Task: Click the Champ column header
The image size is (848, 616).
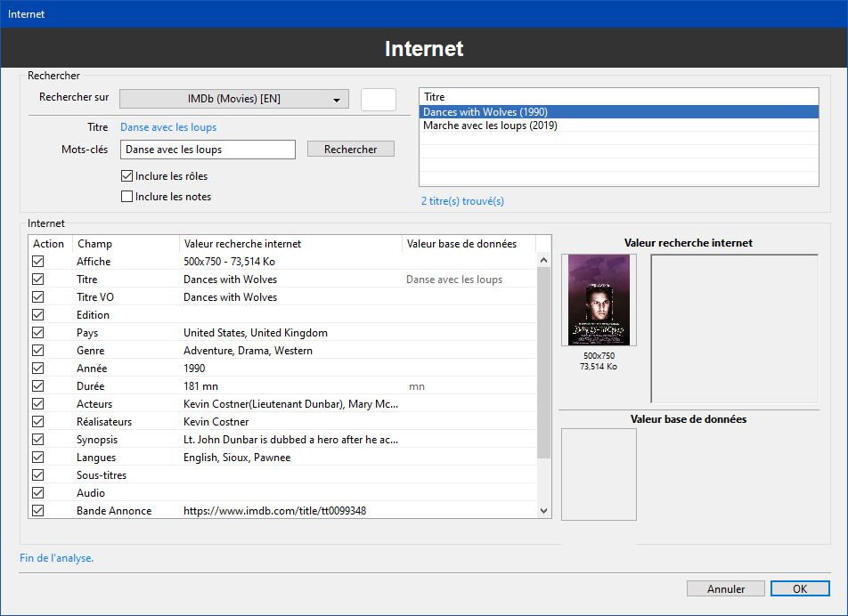Action: point(125,244)
